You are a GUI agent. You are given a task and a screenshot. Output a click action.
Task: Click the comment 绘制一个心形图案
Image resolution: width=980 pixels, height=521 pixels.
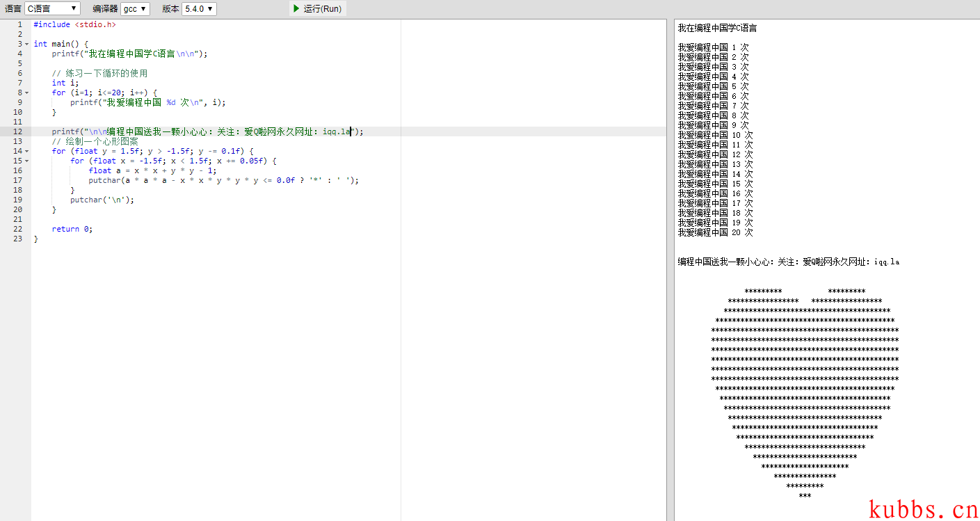click(x=95, y=141)
